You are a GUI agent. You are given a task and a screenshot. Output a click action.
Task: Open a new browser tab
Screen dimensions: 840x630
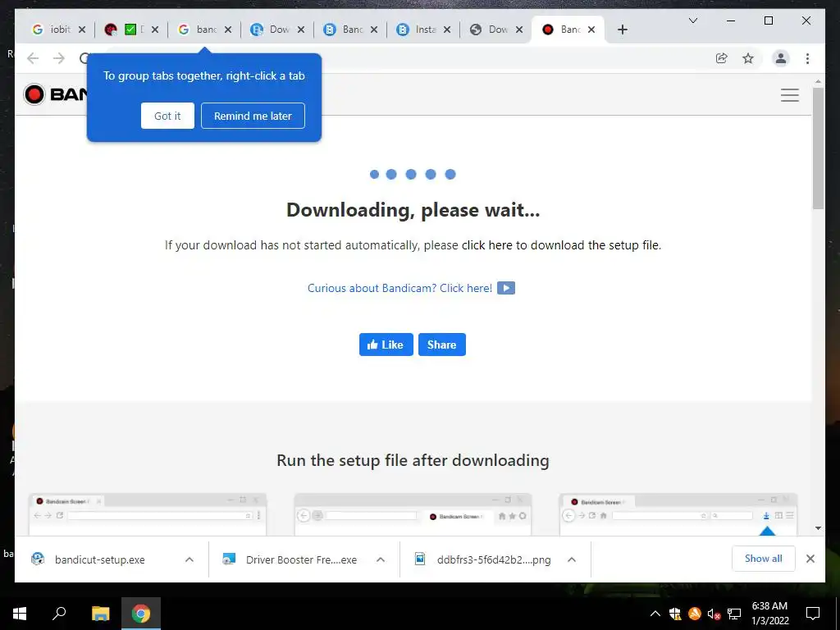pyautogui.click(x=622, y=30)
